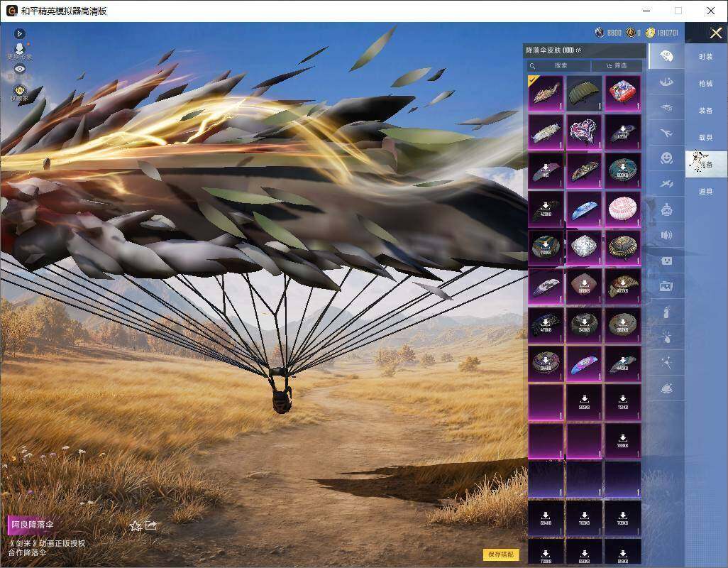Image resolution: width=728 pixels, height=568 pixels.
Task: Open the parachute skin category icon
Action: tap(666, 56)
